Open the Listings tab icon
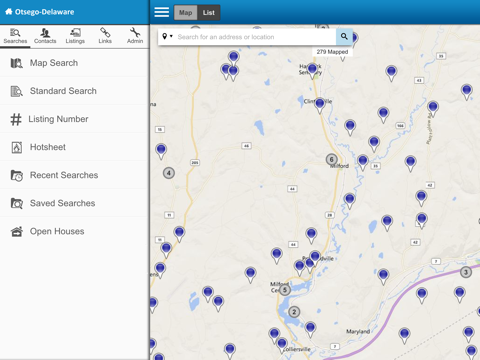This screenshot has width=480, height=360. [x=75, y=33]
